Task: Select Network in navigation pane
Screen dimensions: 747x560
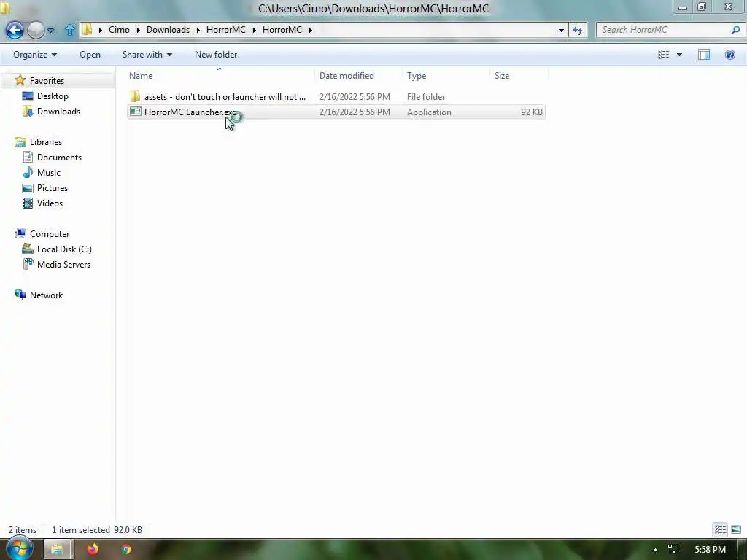Action: coord(46,295)
